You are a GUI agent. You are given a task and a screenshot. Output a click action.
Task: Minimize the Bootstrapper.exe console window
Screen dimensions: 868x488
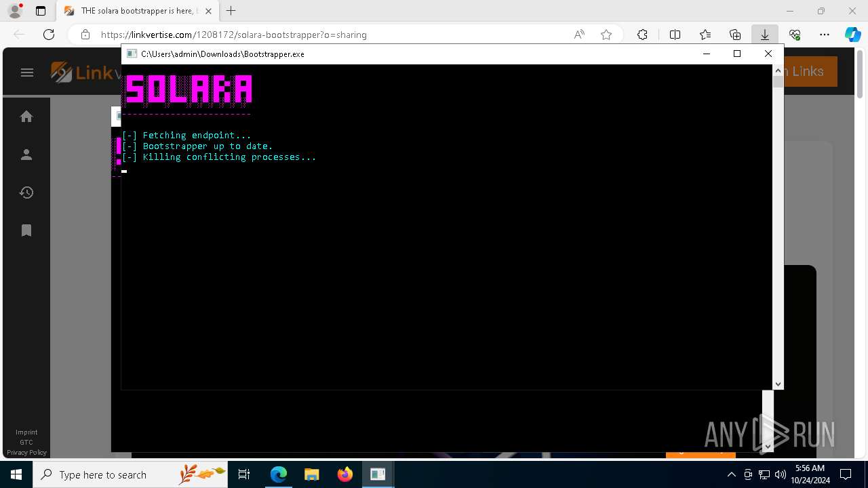(706, 54)
